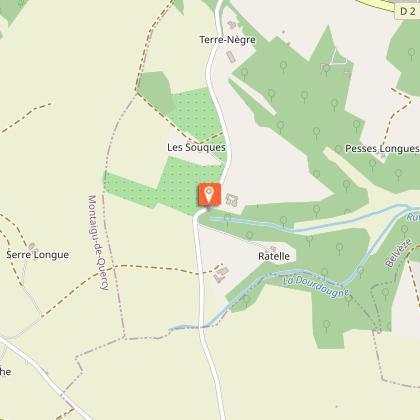Select the Pesses Longues place label
The height and width of the screenshot is (420, 420).
(x=382, y=149)
